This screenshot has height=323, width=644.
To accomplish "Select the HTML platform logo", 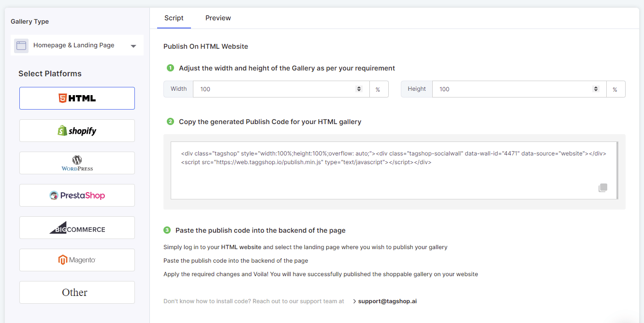I will click(77, 98).
